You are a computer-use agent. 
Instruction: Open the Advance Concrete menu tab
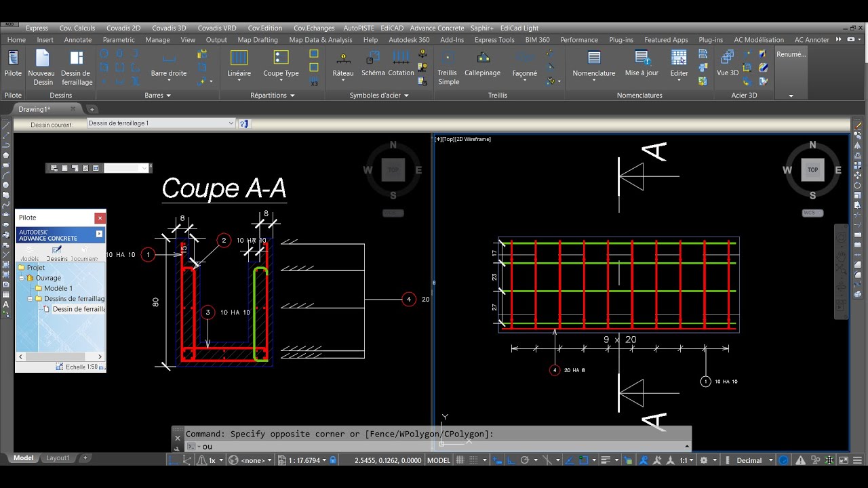coord(437,28)
